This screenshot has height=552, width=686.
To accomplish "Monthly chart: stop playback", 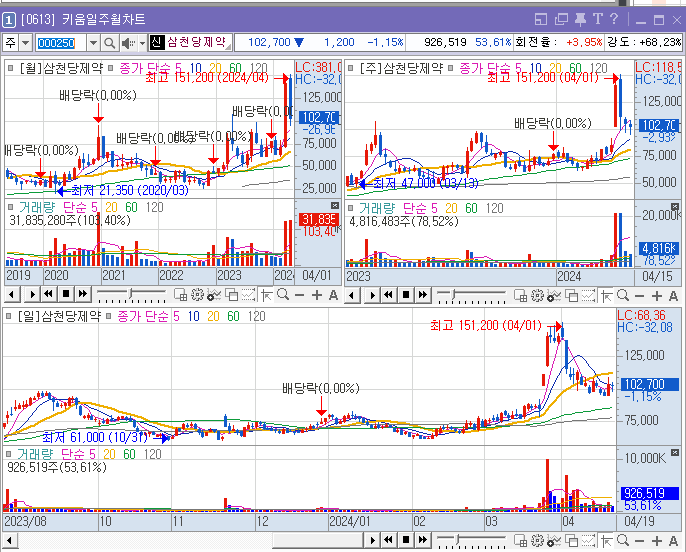I will (x=66, y=294).
